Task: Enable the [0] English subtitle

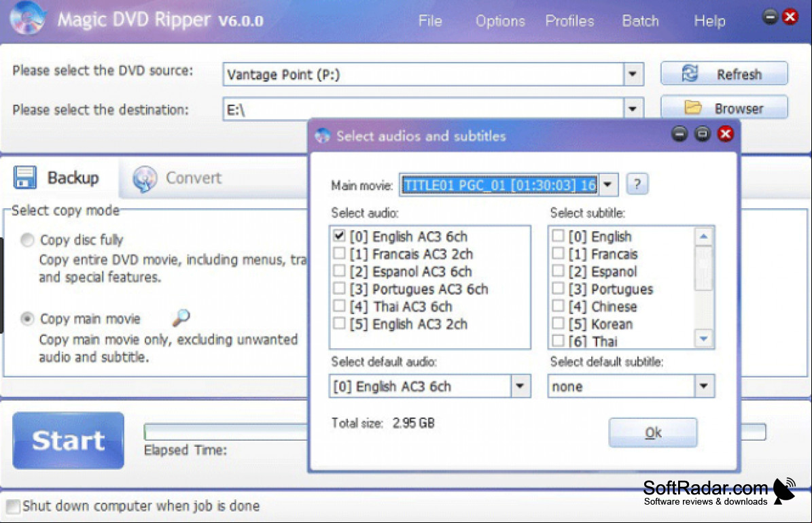Action: coord(558,236)
